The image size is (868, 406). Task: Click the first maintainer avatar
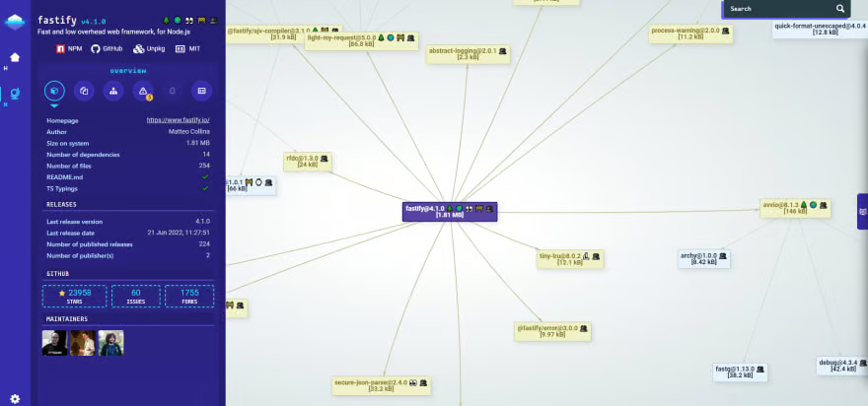(55, 343)
